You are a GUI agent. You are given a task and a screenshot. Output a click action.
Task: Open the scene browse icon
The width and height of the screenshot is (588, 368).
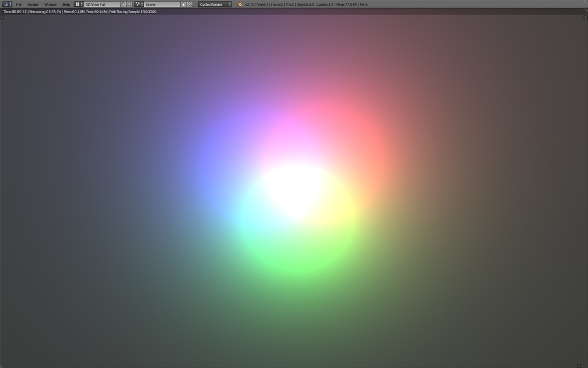pos(139,5)
